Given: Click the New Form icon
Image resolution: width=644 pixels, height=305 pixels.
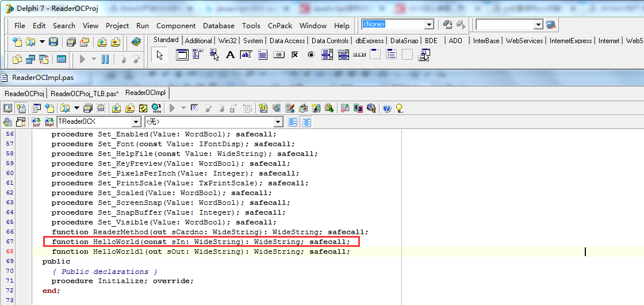Looking at the screenshot, I should point(62,60).
